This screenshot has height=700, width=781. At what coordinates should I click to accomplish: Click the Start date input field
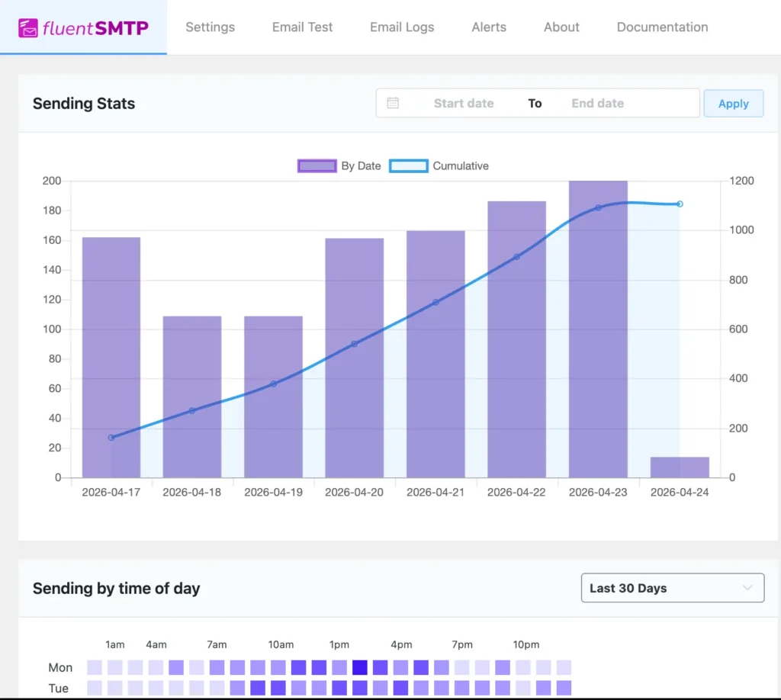pos(463,103)
